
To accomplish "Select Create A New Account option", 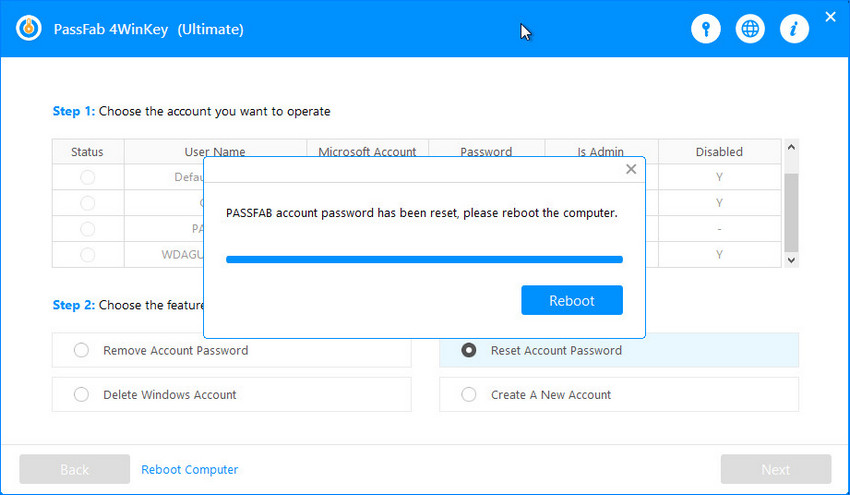I will [468, 394].
